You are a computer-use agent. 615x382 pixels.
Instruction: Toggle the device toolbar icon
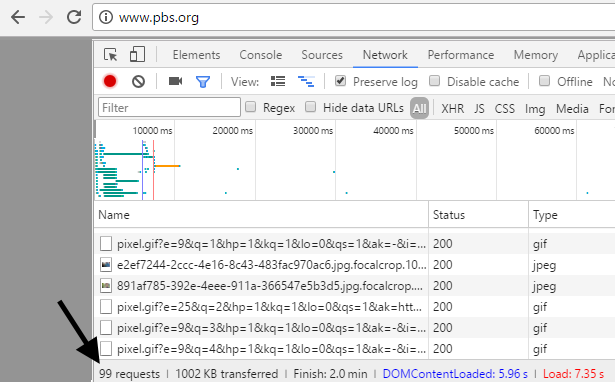coord(137,55)
